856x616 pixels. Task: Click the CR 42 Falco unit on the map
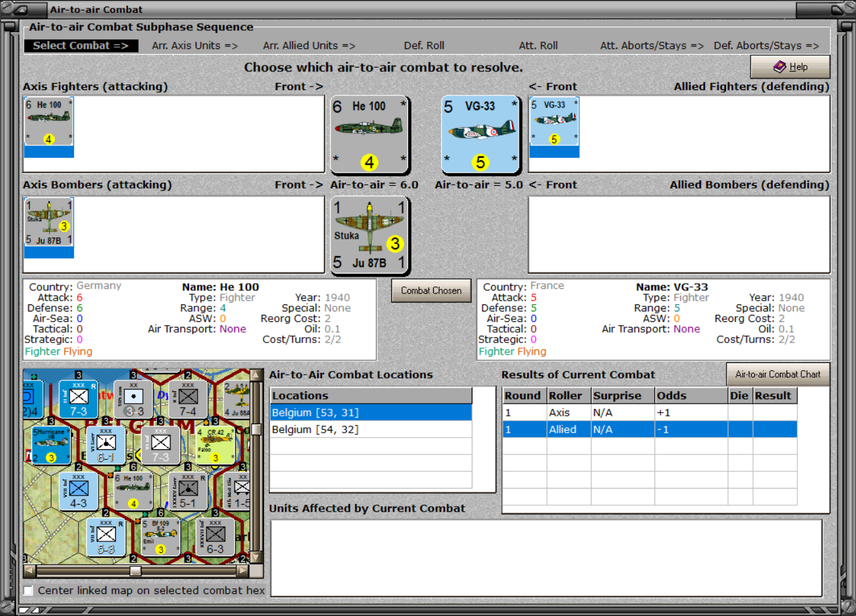point(216,445)
